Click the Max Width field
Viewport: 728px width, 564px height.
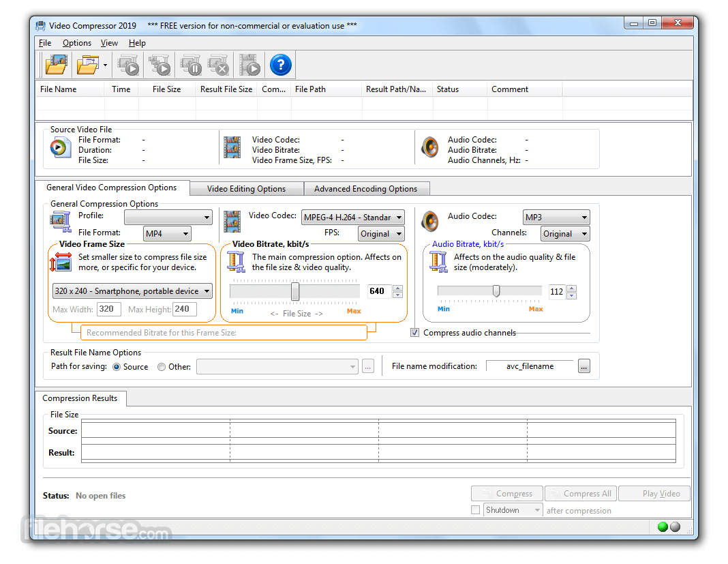[x=108, y=309]
